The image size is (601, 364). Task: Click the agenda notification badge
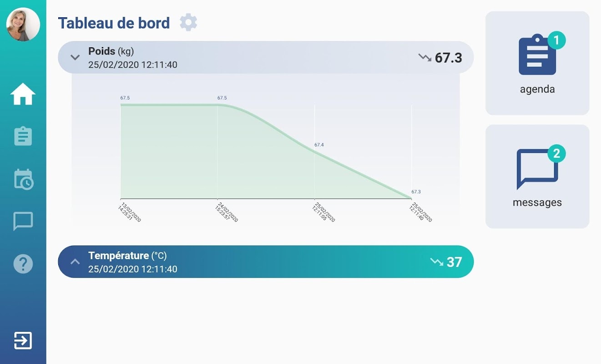click(x=556, y=40)
